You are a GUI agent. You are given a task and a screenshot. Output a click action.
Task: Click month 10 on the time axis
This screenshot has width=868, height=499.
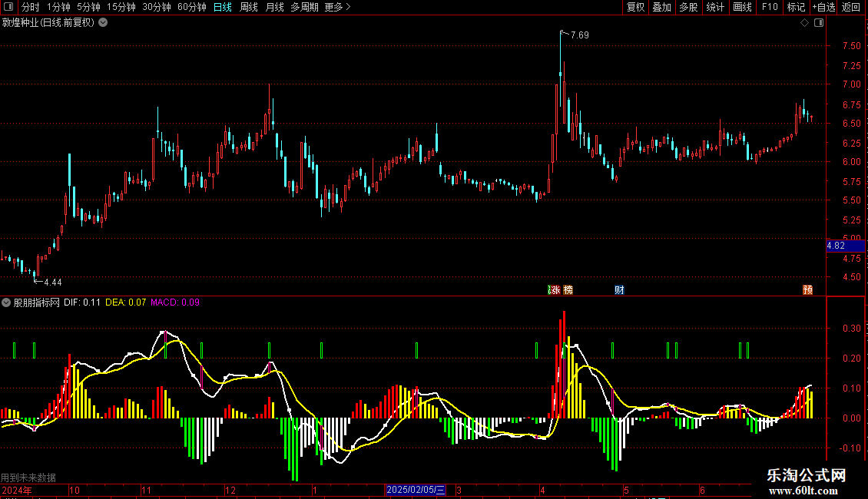click(75, 490)
